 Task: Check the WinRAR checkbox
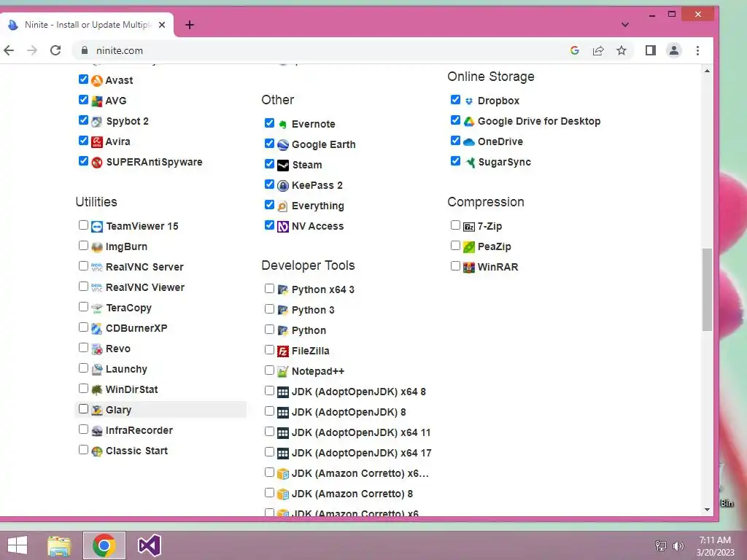(x=455, y=266)
